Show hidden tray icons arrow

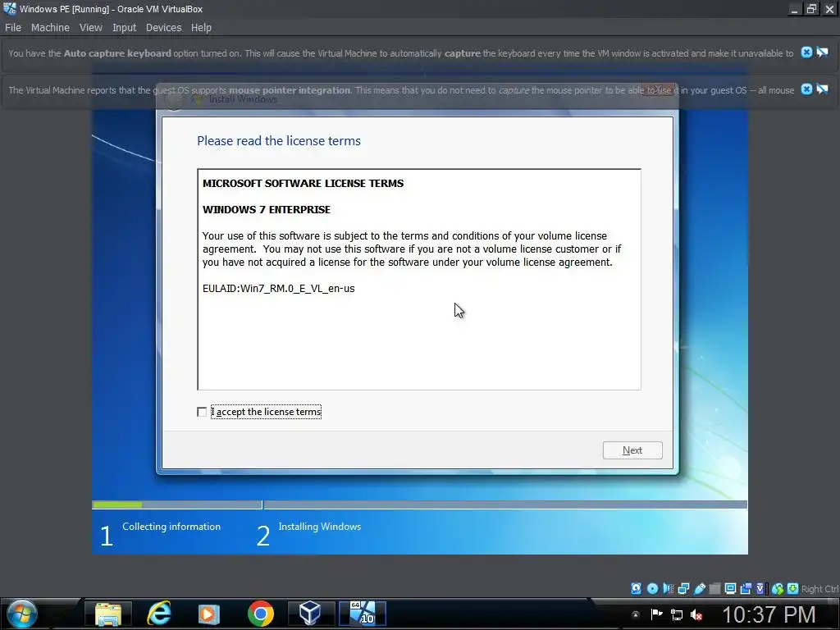pos(636,614)
